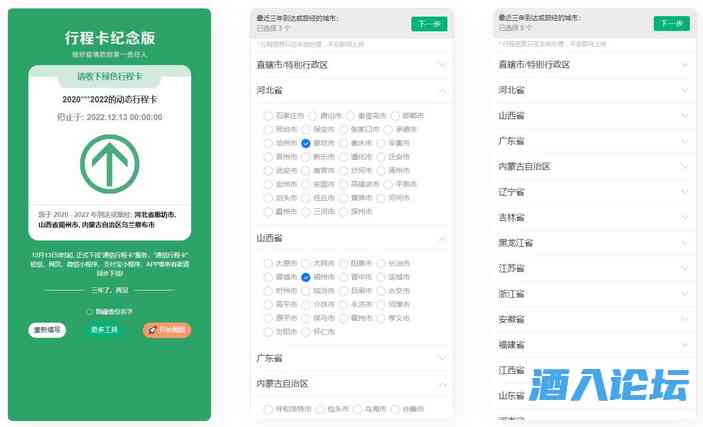Expand 广东省 in the middle panel

[x=442, y=358]
